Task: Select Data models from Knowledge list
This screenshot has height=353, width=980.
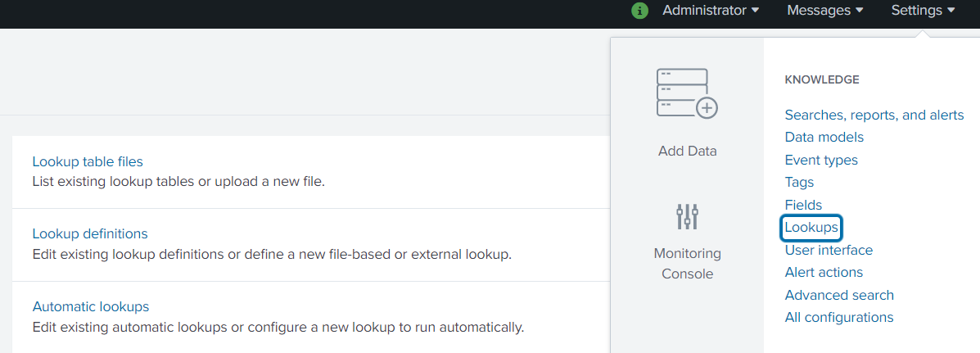Action: click(824, 137)
